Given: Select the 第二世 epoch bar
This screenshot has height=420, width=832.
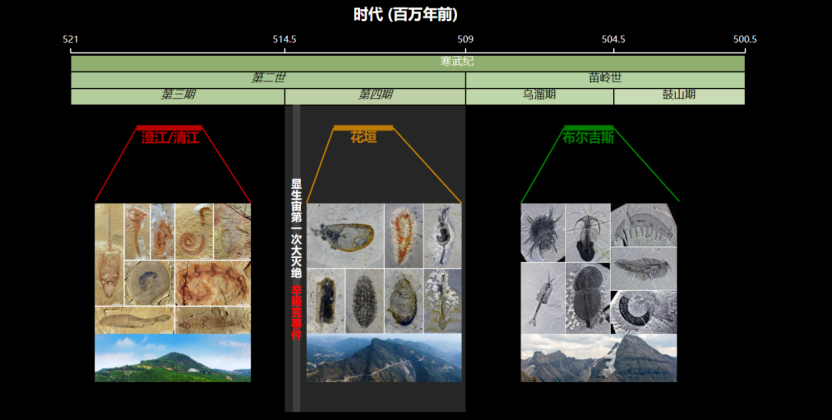Looking at the screenshot, I should click(x=267, y=79).
